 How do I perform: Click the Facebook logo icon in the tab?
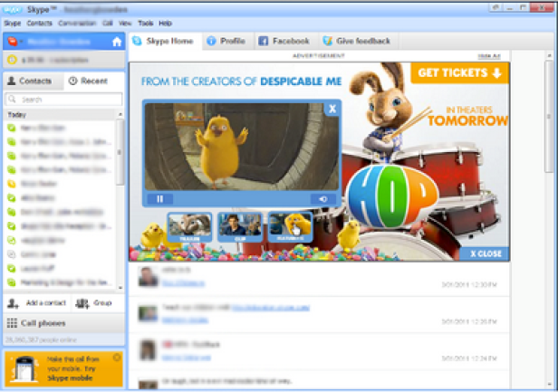tap(263, 41)
